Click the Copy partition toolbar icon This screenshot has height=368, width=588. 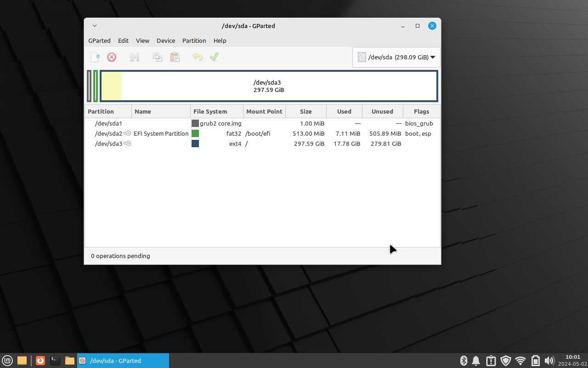tap(158, 57)
